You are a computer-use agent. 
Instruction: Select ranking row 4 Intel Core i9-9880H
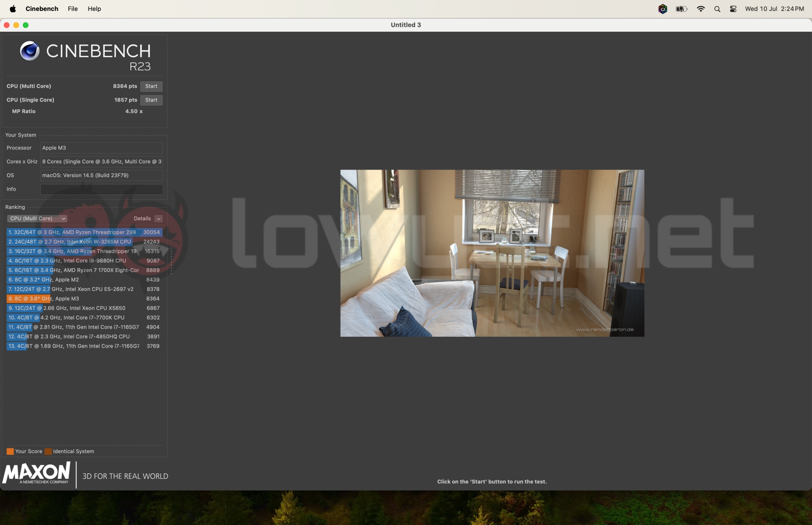pyautogui.click(x=84, y=260)
